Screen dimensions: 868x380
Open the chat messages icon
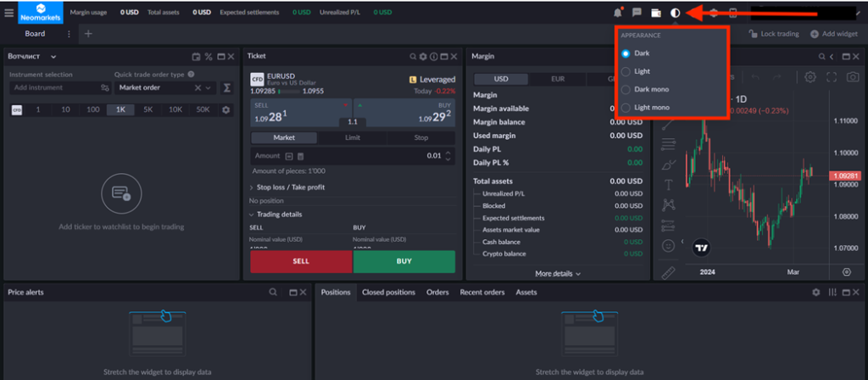[636, 13]
